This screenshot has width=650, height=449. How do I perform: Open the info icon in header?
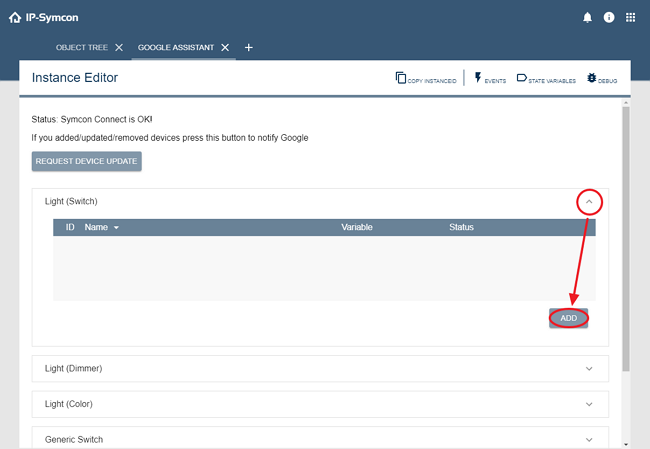coord(609,17)
